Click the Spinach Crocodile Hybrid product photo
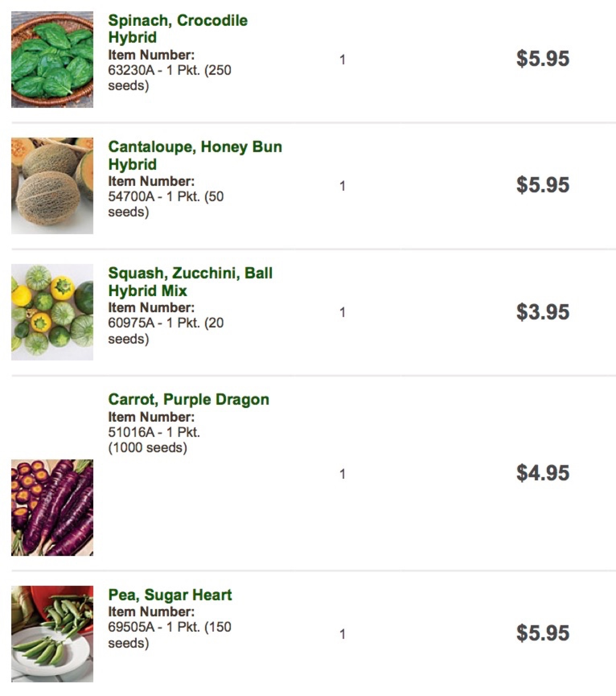 (52, 60)
